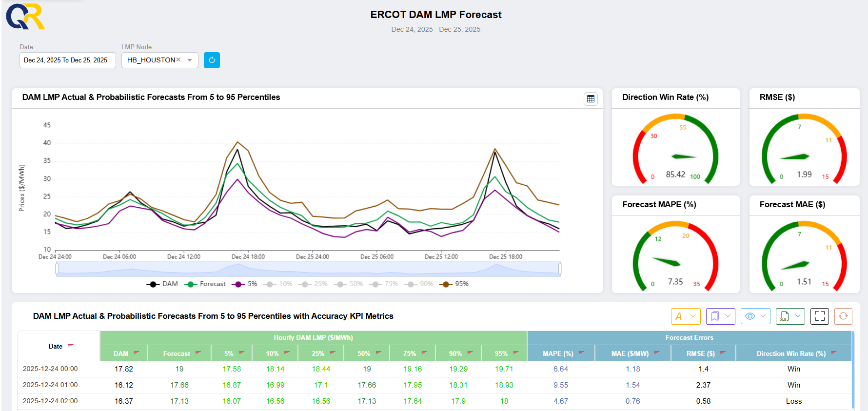868x411 pixels.
Task: Hide the 95% series in chart legend
Action: [x=454, y=284]
